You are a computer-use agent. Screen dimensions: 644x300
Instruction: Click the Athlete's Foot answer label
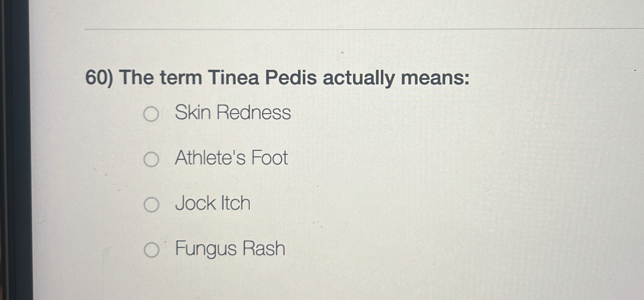click(231, 158)
